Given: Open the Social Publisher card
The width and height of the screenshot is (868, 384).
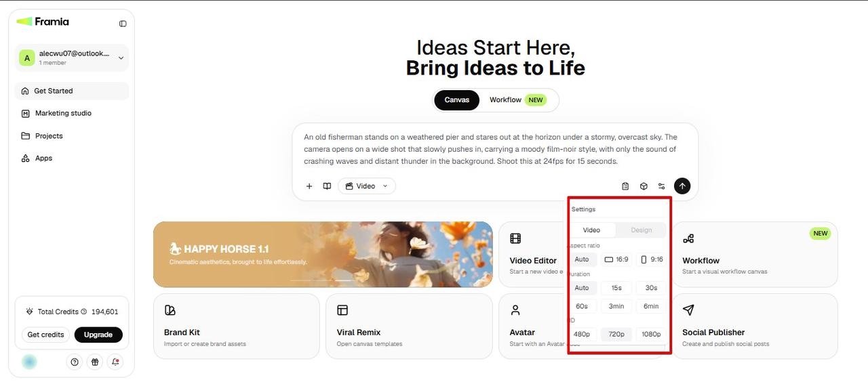Looking at the screenshot, I should [755, 326].
